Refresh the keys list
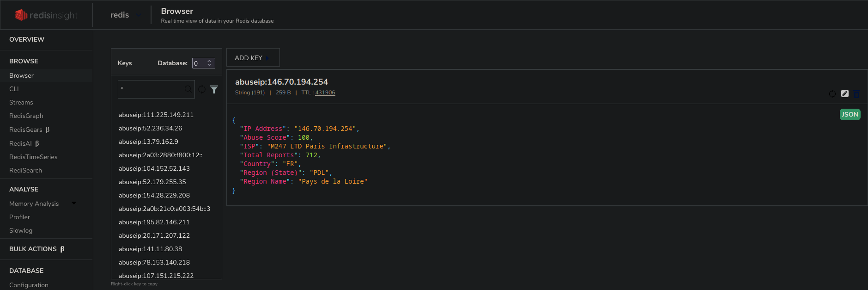Image resolution: width=868 pixels, height=290 pixels. [202, 89]
